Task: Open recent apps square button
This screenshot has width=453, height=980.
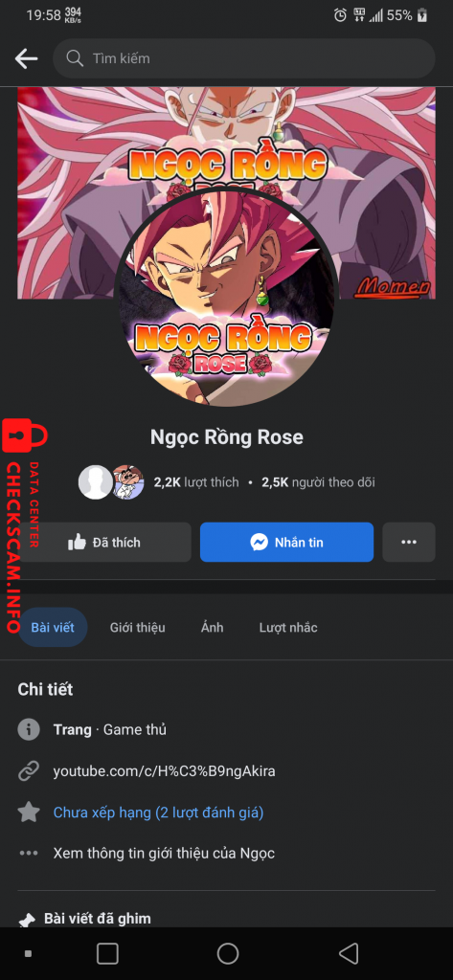Action: 107,954
